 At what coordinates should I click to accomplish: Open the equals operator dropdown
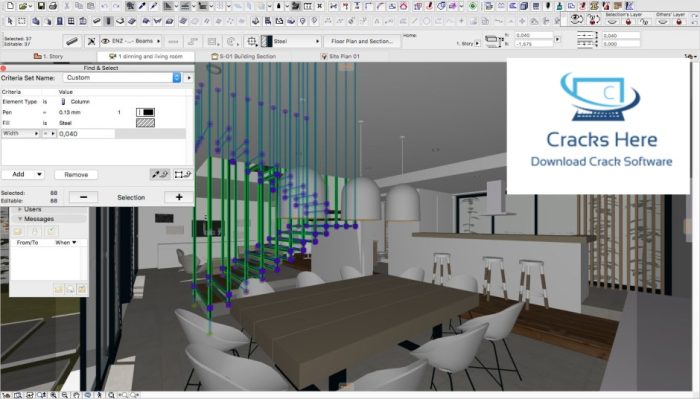[x=49, y=133]
